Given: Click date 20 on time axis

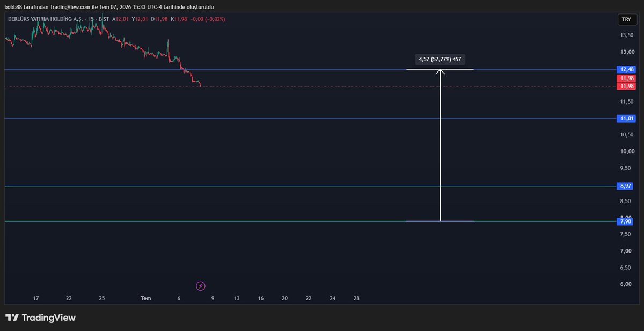Looking at the screenshot, I should tap(284, 298).
